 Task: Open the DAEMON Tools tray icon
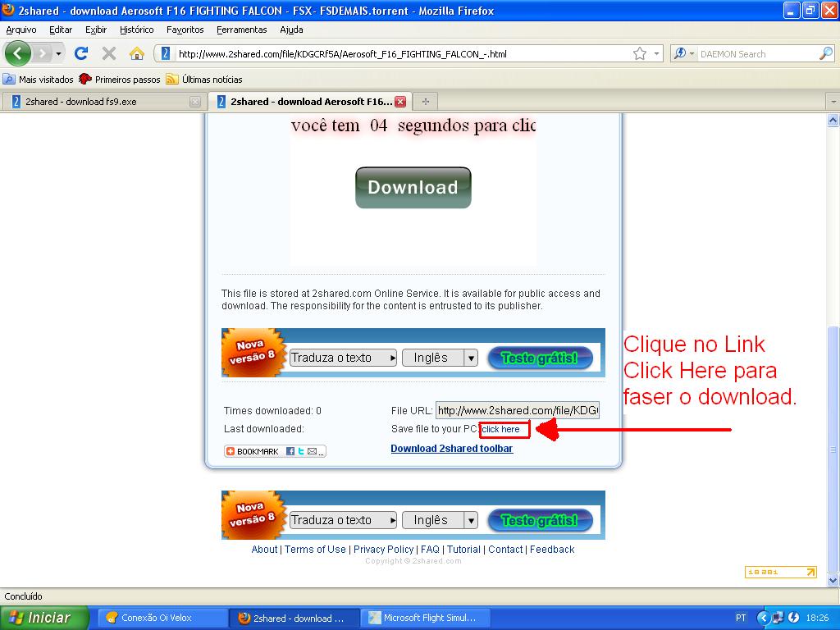click(x=792, y=618)
